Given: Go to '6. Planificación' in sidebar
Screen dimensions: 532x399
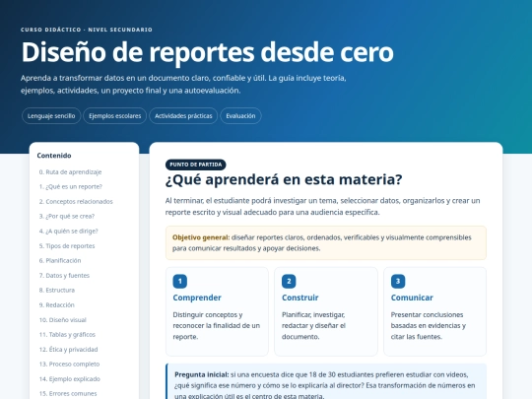Looking at the screenshot, I should click(x=60, y=260).
